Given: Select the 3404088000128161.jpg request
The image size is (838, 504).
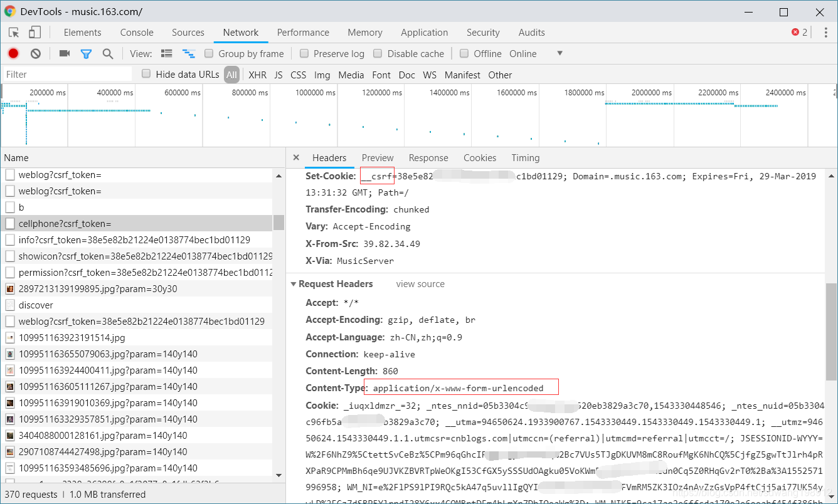Looking at the screenshot, I should point(137,436).
